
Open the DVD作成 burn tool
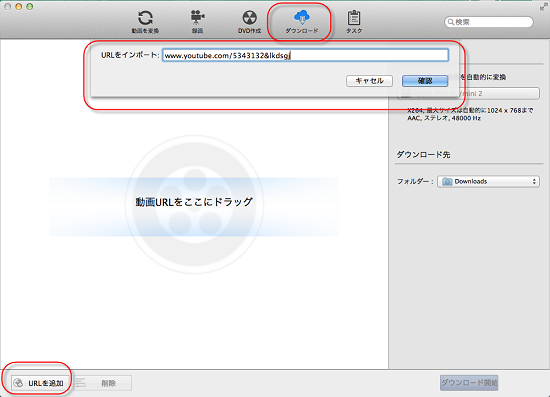tap(249, 22)
